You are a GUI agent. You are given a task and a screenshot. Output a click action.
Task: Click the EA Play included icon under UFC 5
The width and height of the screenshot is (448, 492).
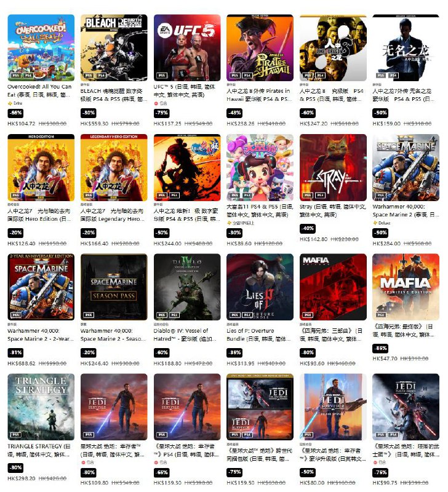(x=156, y=103)
